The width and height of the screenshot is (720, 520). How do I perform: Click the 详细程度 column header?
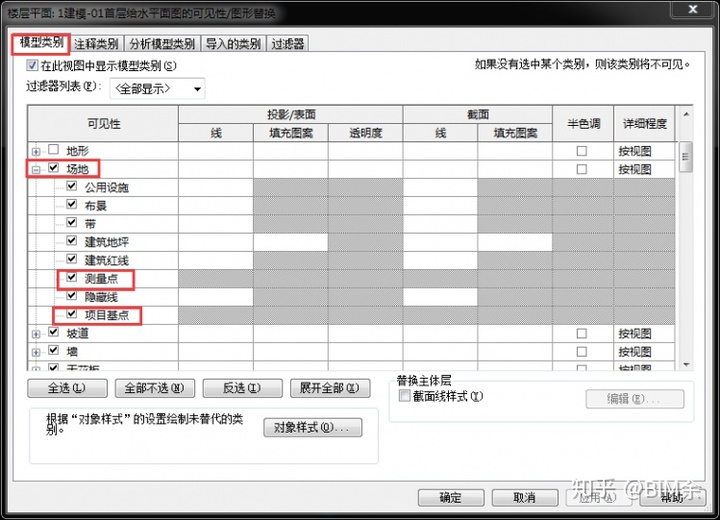[x=644, y=124]
